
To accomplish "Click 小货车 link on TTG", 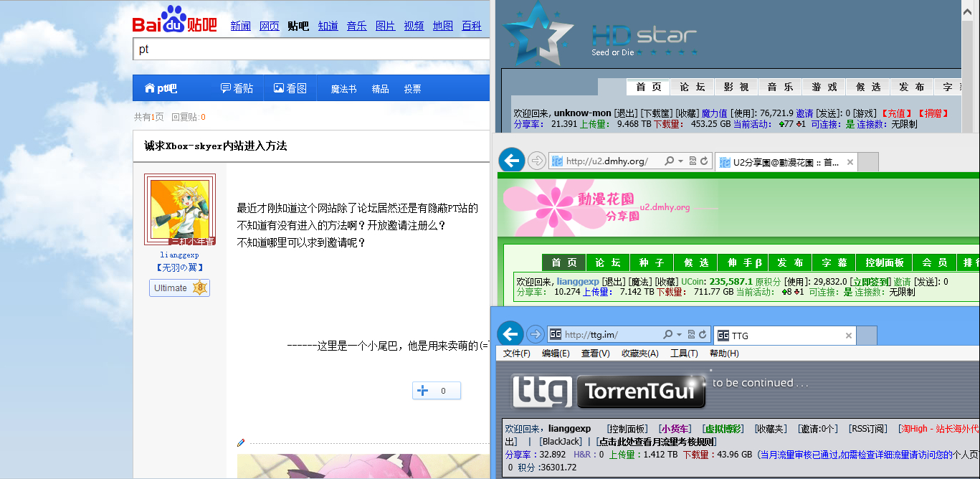I will point(675,429).
